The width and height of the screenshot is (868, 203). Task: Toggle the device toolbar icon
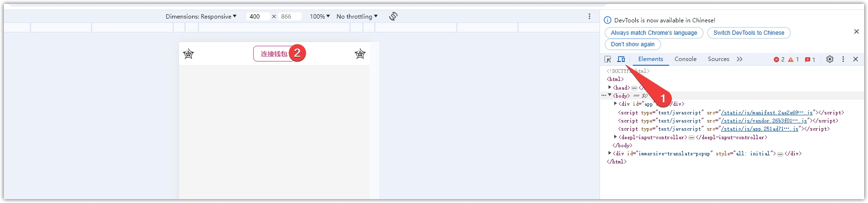pyautogui.click(x=621, y=59)
